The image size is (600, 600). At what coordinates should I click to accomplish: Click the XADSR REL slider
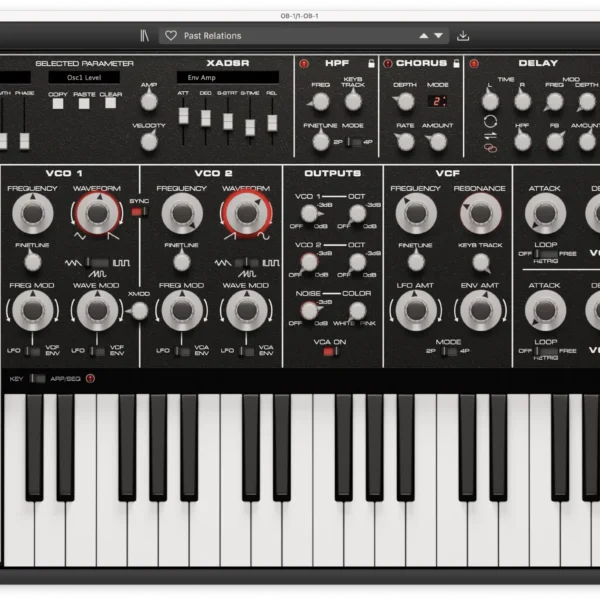coord(272,123)
